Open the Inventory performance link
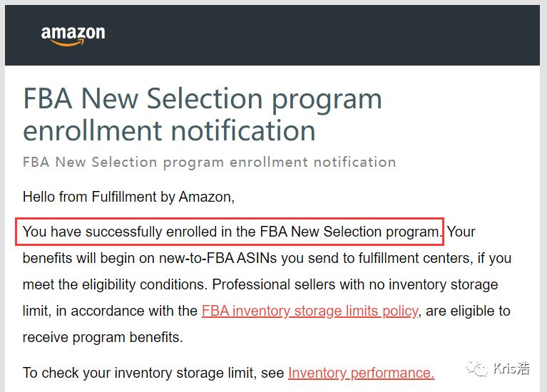This screenshot has height=392, width=547. 361,373
